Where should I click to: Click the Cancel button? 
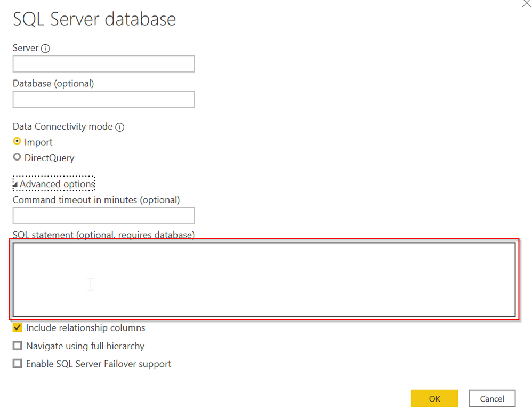click(x=492, y=398)
